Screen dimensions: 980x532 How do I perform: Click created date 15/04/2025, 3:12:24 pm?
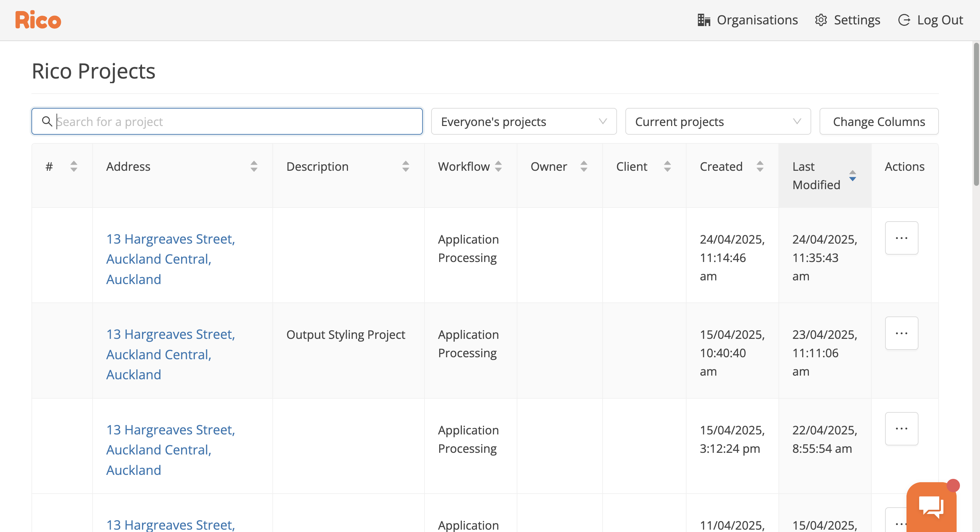click(x=732, y=439)
